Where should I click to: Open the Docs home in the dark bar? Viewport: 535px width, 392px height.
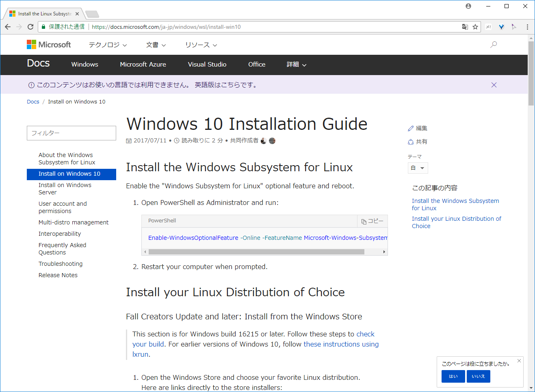point(38,63)
